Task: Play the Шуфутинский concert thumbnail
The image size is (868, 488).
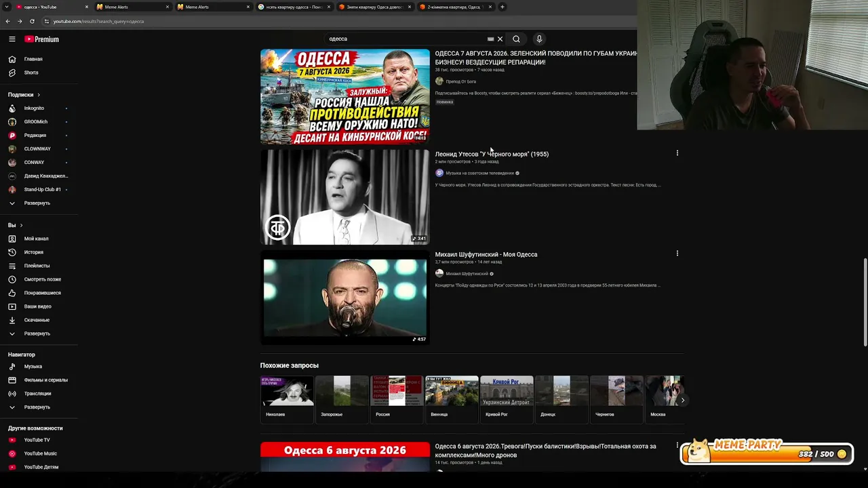Action: coord(345,298)
